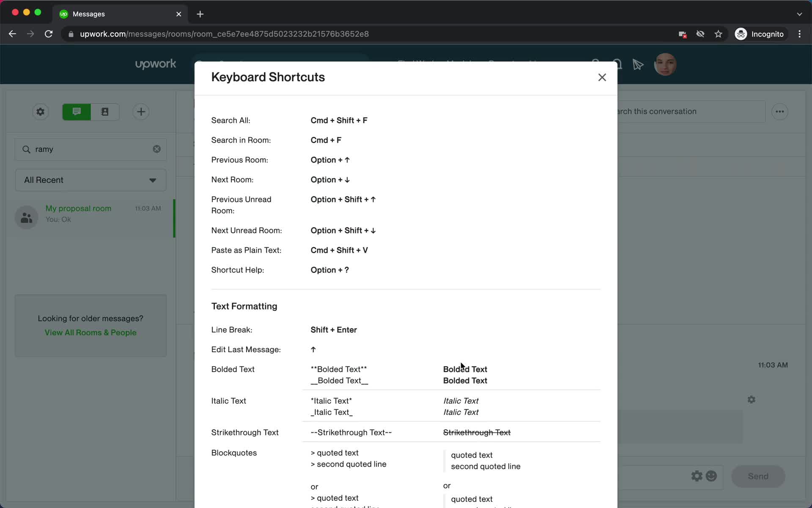Image resolution: width=812 pixels, height=508 pixels.
Task: Click the group avatar of My proposal room
Action: [27, 218]
